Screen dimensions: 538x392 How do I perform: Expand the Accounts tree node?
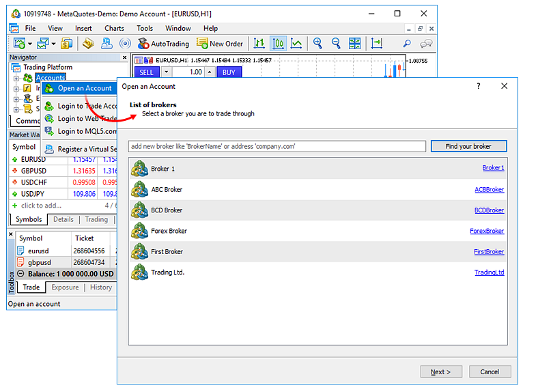[16, 79]
